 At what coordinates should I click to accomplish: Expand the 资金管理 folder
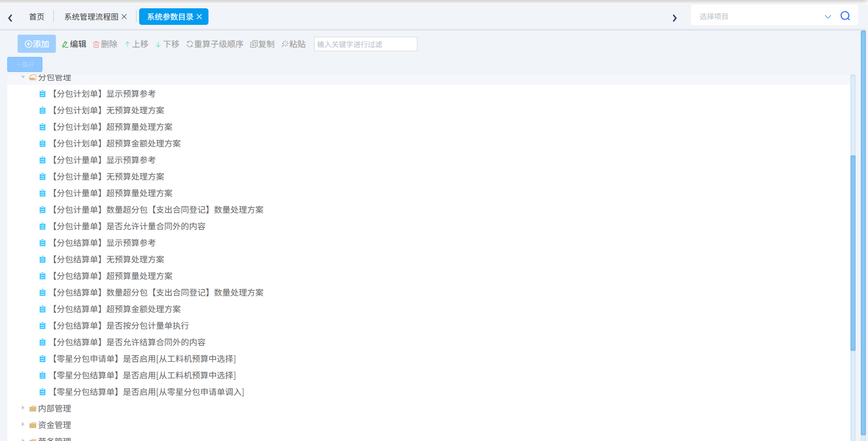click(x=23, y=424)
